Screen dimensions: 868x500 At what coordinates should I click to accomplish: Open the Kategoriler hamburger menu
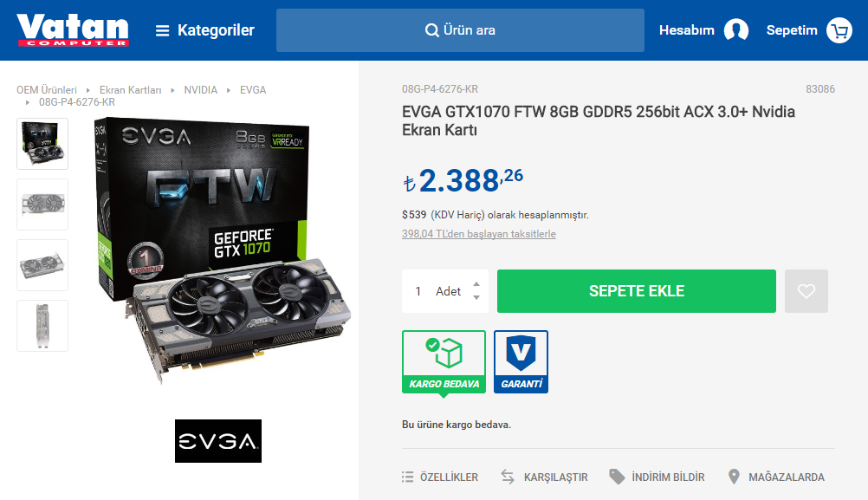pos(204,30)
